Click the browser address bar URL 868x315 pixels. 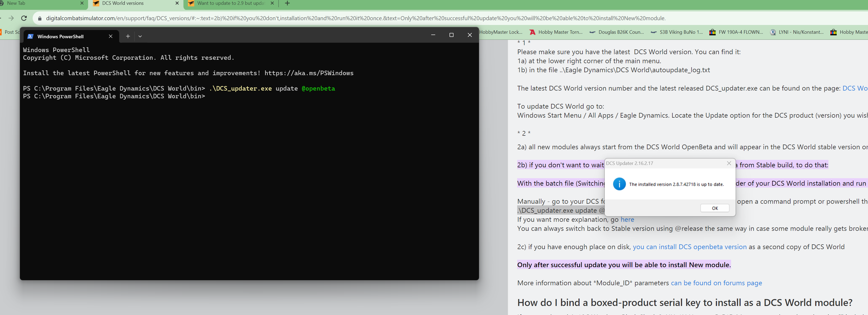[x=356, y=18]
